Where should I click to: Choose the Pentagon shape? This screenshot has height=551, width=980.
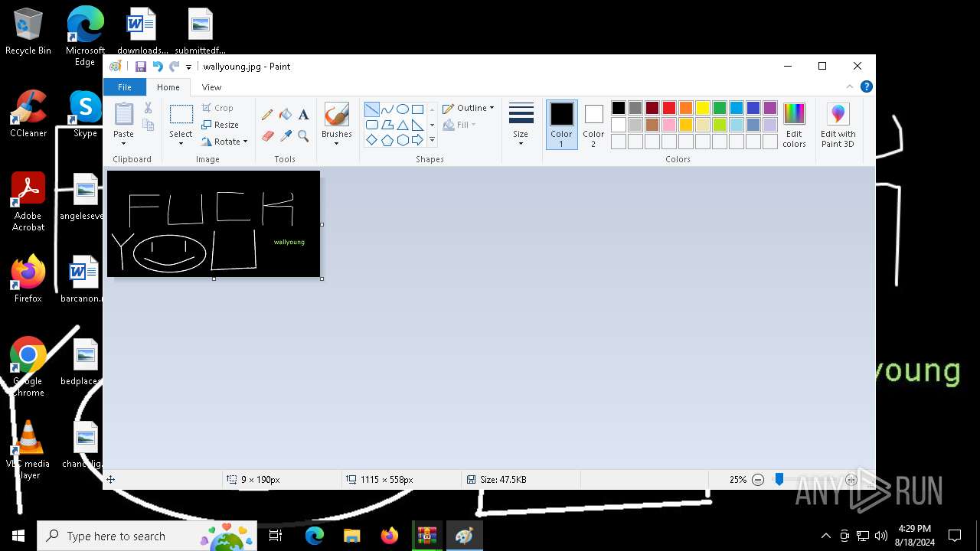[387, 140]
